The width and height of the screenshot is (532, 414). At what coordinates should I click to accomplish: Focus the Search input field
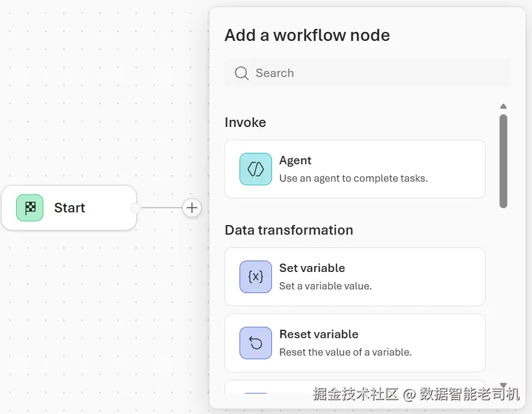click(x=368, y=73)
